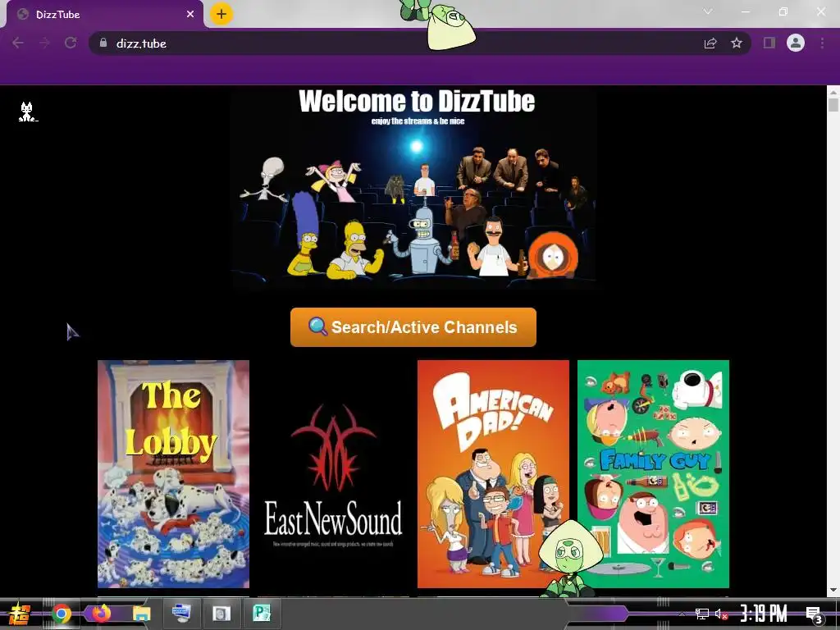Open the photo viewer taskbar app
The image size is (840, 630).
click(221, 614)
